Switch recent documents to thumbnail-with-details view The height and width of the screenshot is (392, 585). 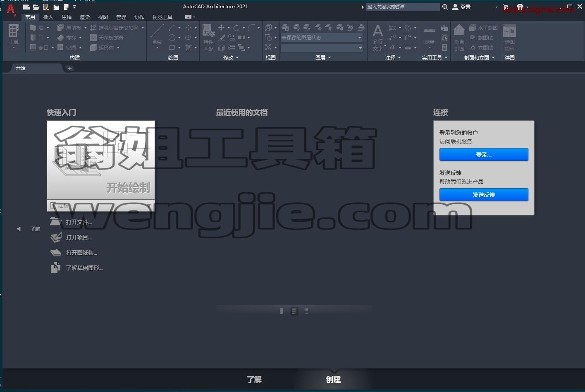(x=294, y=311)
